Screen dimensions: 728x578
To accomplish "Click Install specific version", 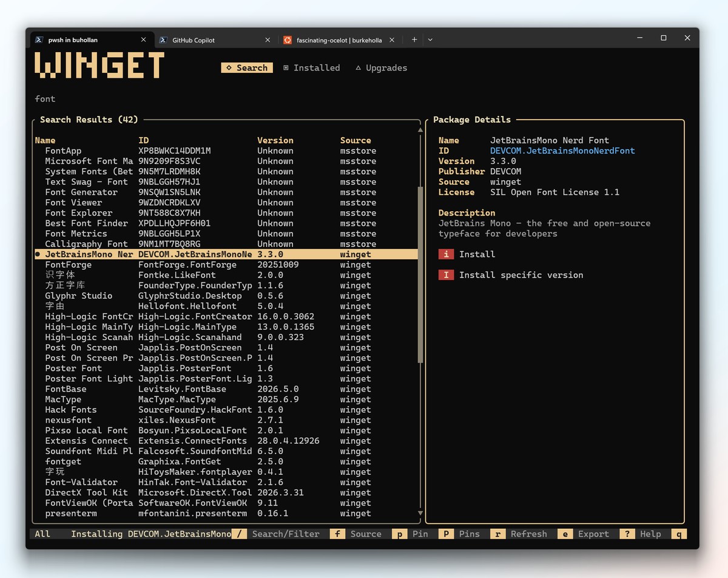I will coord(521,275).
